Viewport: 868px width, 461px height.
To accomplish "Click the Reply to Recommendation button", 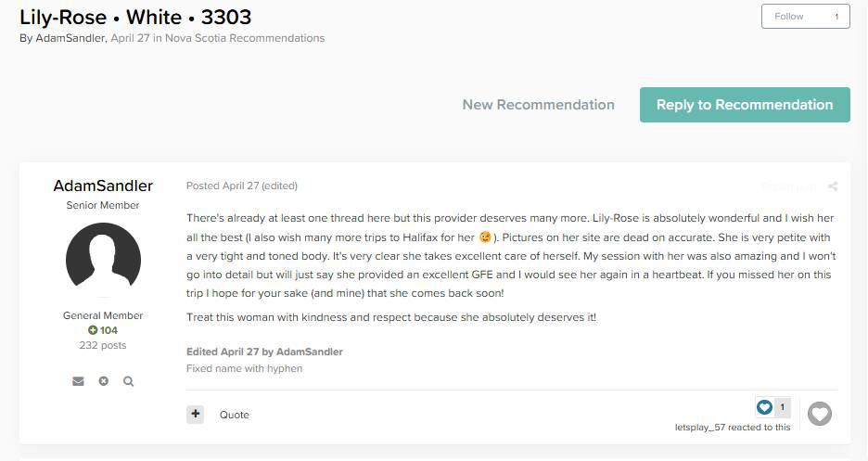I will coord(745,105).
